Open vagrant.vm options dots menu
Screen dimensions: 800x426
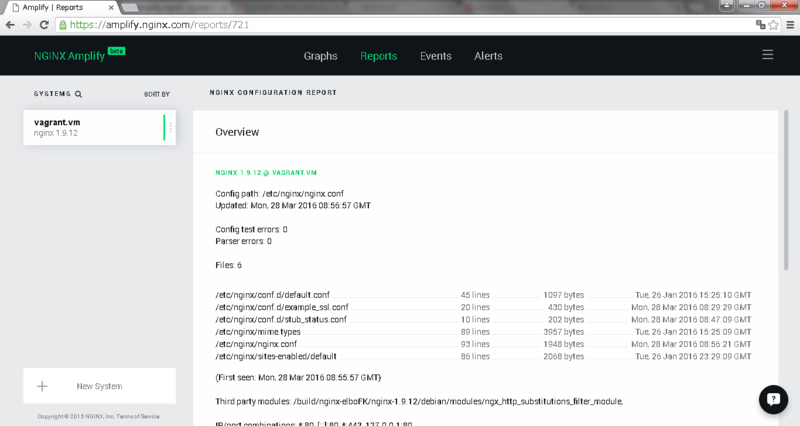tap(170, 128)
